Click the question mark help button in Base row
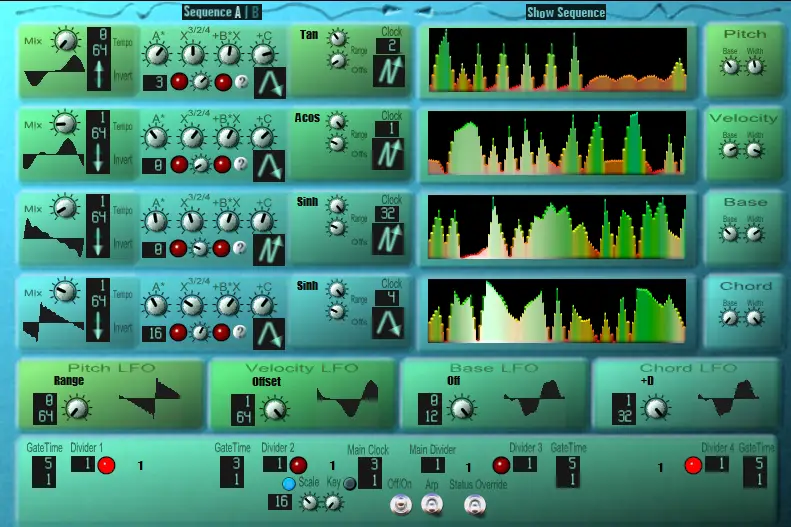The height and width of the screenshot is (527, 791). click(x=240, y=248)
